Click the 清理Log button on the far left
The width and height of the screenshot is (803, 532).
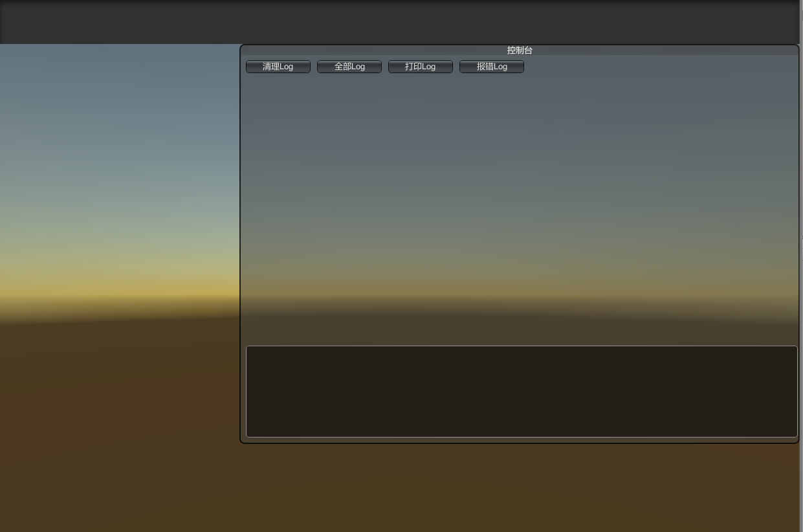tap(278, 67)
